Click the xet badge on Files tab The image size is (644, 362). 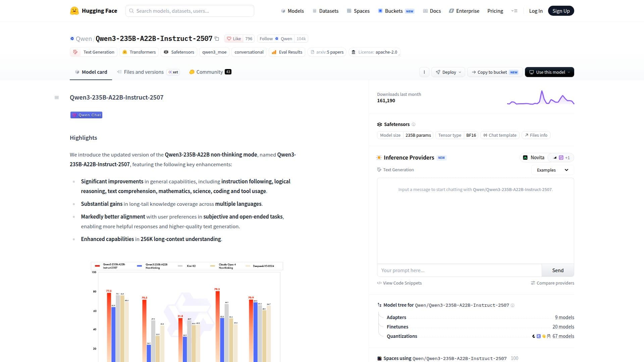pyautogui.click(x=173, y=72)
